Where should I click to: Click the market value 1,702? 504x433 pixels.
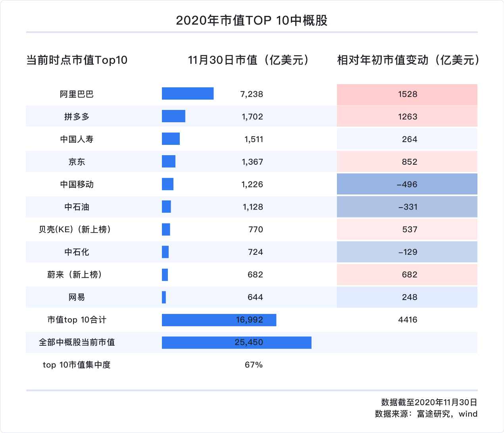(252, 117)
